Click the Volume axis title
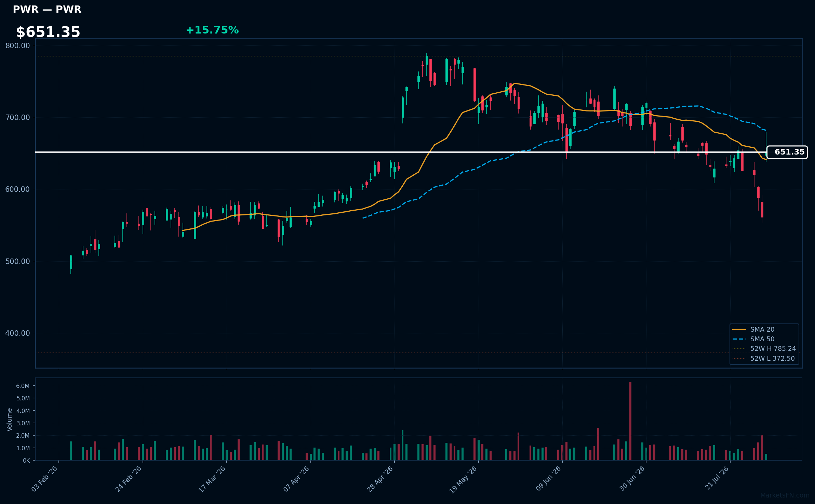 tap(10, 420)
